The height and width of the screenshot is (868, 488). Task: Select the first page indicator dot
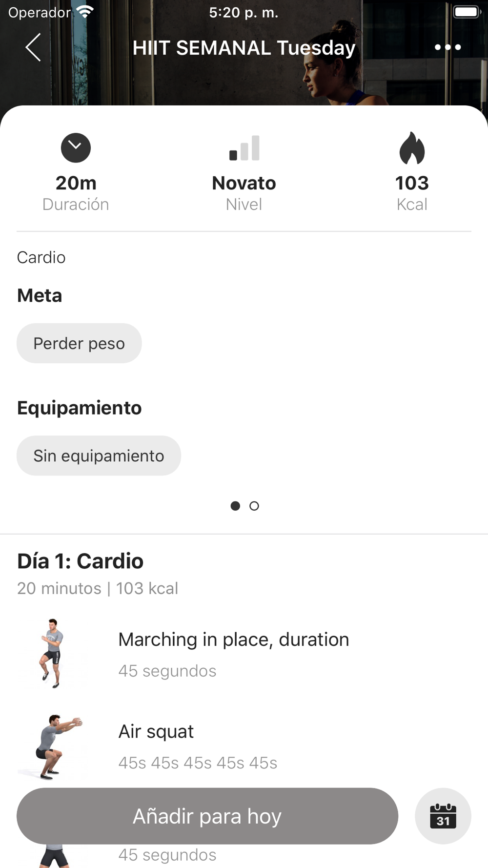click(235, 506)
